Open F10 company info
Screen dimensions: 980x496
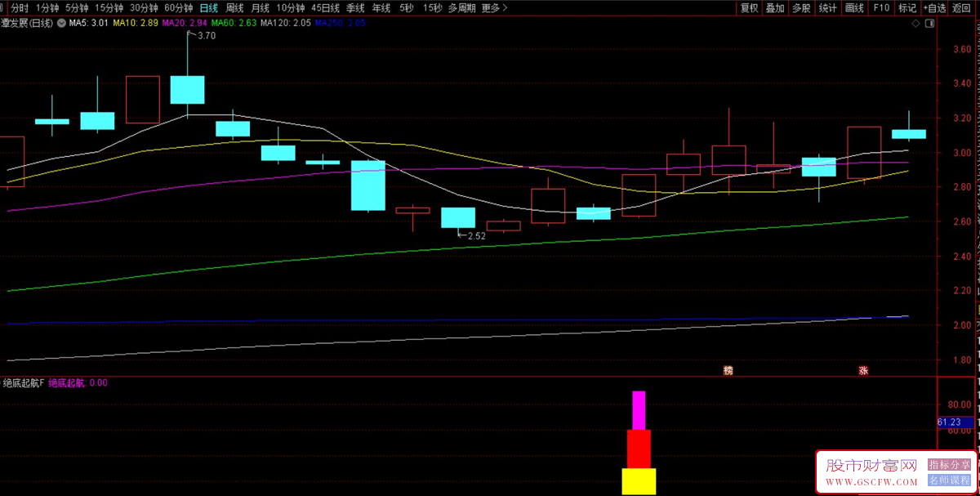click(881, 7)
